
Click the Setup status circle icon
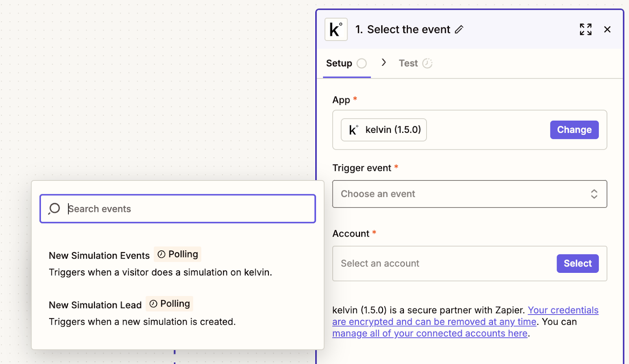click(x=362, y=63)
